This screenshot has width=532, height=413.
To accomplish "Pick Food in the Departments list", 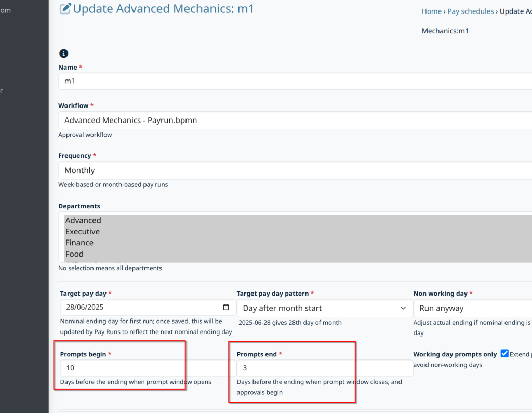I will click(x=74, y=254).
